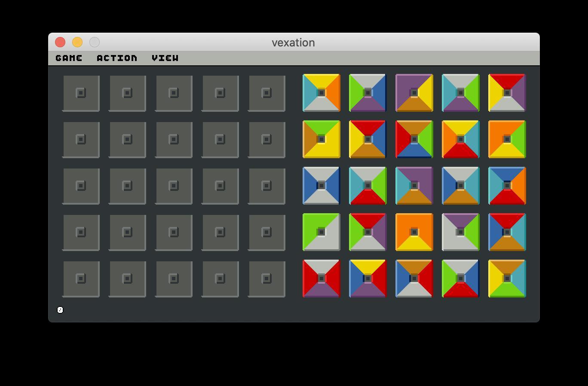The width and height of the screenshot is (588, 386).
Task: Click empty board cell in row 5, column 4
Action: point(220,279)
